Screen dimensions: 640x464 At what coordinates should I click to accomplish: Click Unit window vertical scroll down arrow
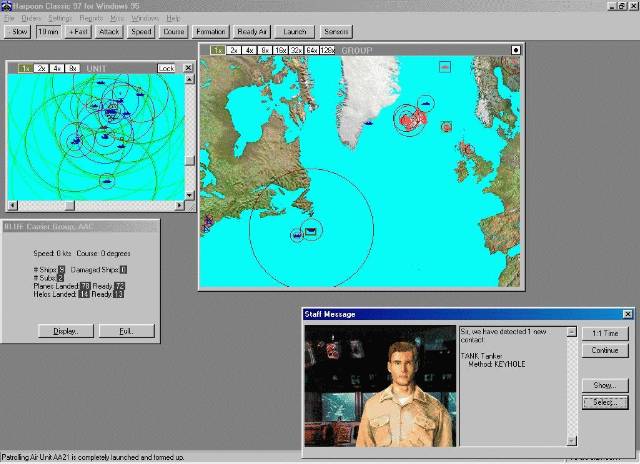pos(189,195)
